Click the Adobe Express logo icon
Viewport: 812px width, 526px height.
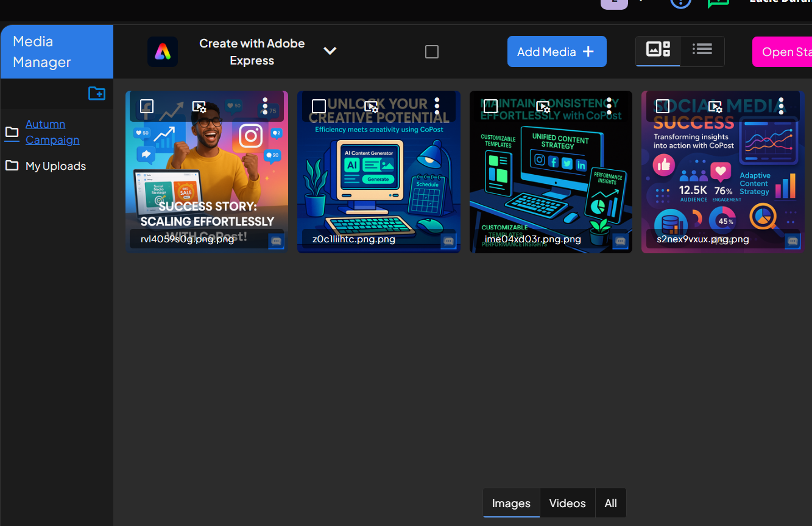pyautogui.click(x=163, y=52)
